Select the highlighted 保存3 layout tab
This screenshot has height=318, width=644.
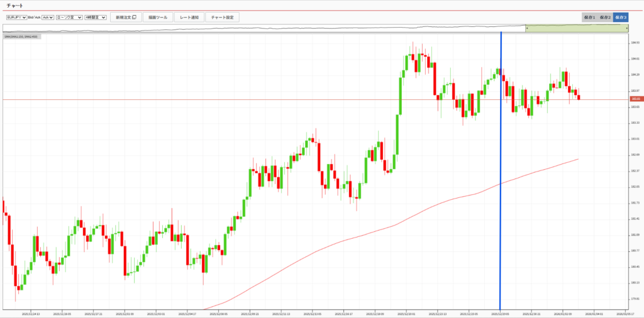[x=621, y=18]
